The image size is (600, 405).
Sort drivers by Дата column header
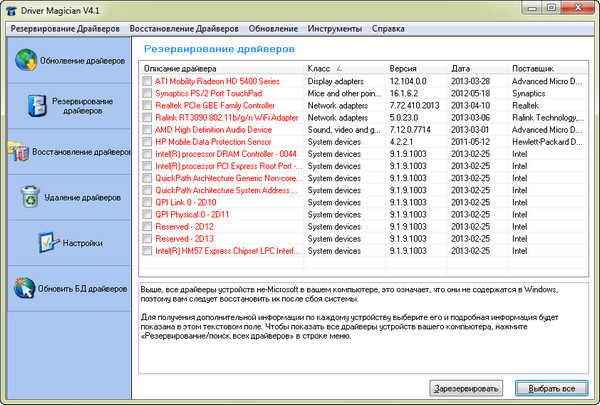pos(473,67)
